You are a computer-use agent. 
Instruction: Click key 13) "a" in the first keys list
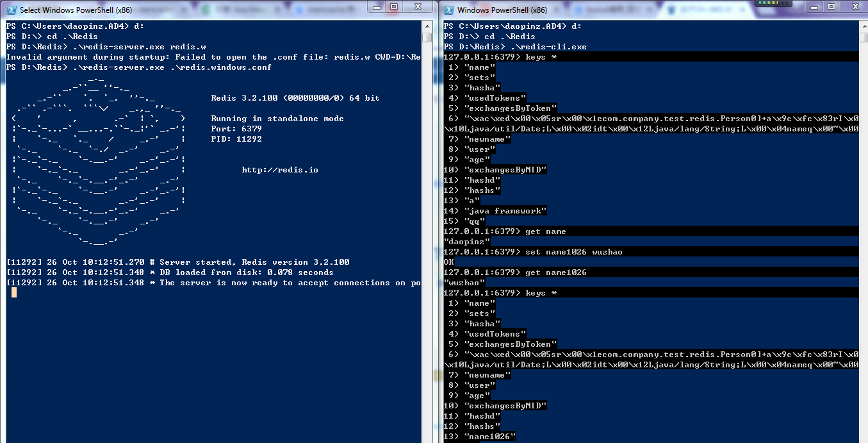(x=461, y=201)
